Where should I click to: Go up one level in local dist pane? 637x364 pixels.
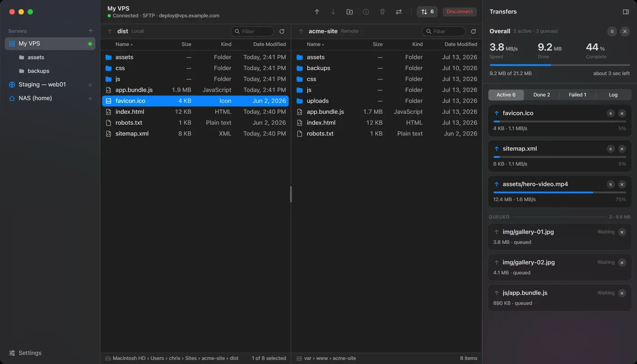(110, 31)
